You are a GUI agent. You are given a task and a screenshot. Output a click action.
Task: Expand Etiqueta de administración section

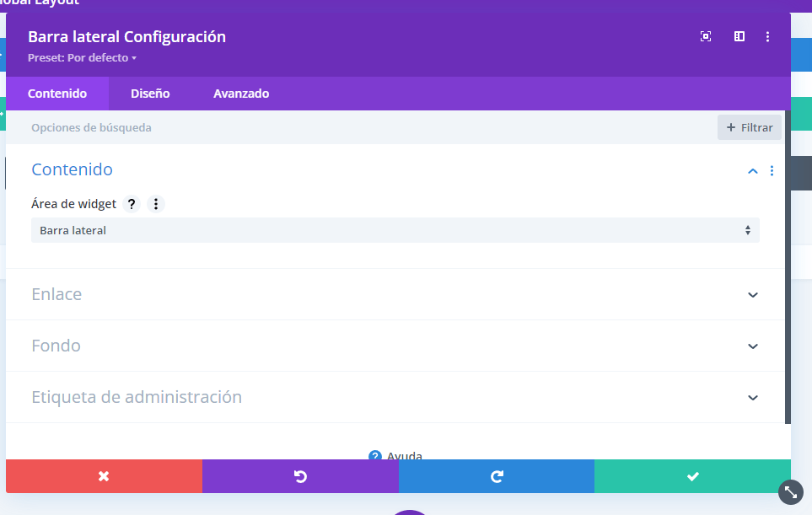click(x=395, y=397)
